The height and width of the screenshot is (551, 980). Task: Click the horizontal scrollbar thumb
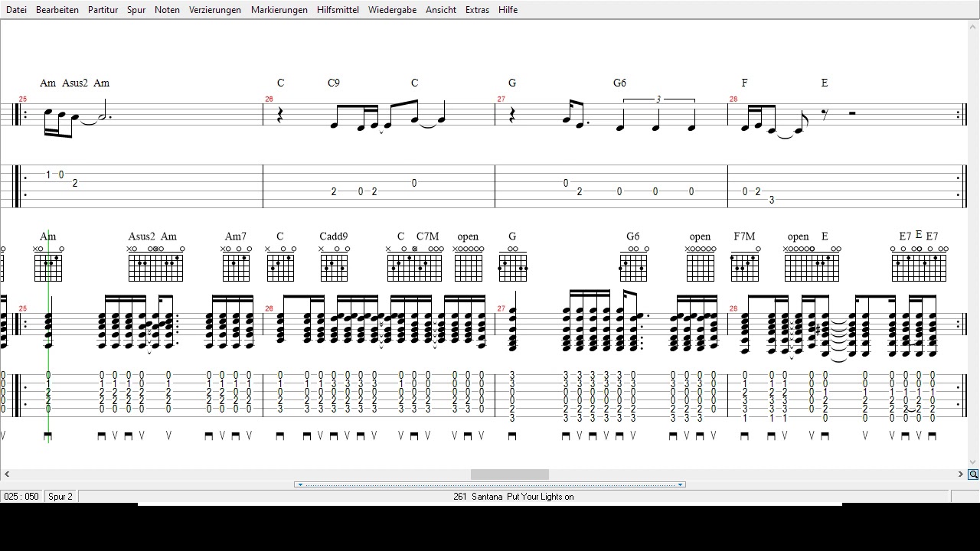(x=510, y=474)
